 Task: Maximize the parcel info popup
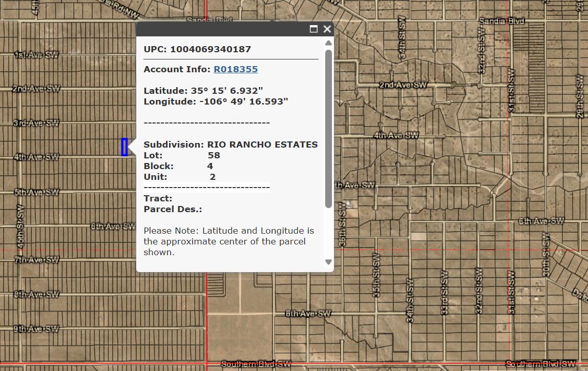click(313, 29)
